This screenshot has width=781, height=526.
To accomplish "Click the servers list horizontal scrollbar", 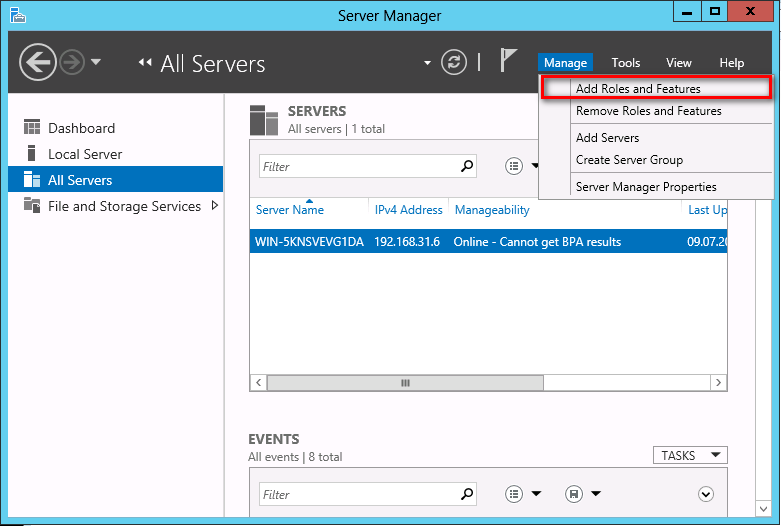I will [405, 383].
